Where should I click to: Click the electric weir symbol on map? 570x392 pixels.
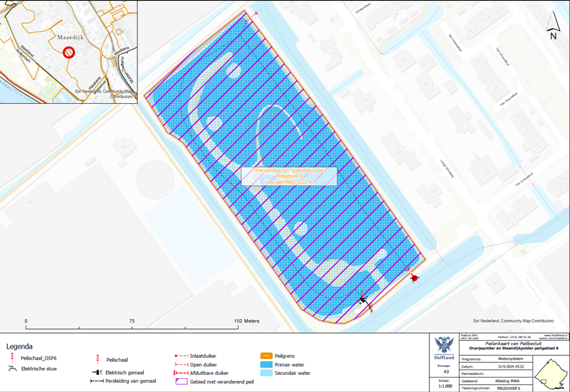pos(363,299)
